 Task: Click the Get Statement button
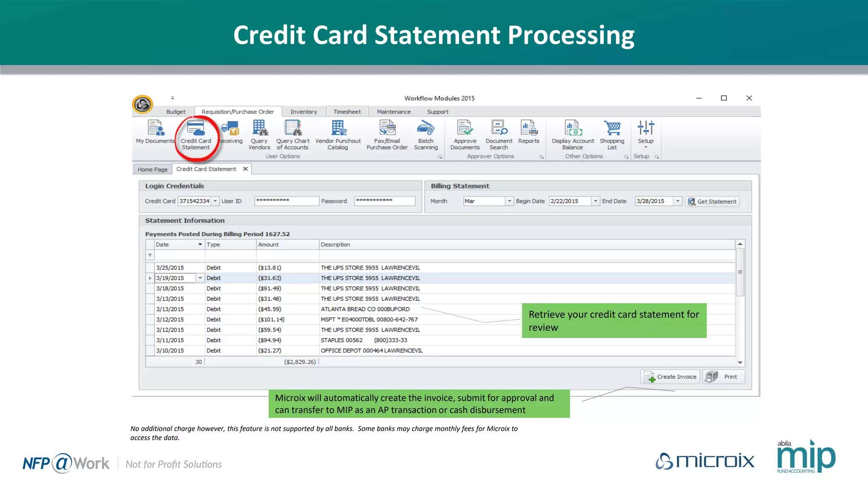tap(712, 202)
